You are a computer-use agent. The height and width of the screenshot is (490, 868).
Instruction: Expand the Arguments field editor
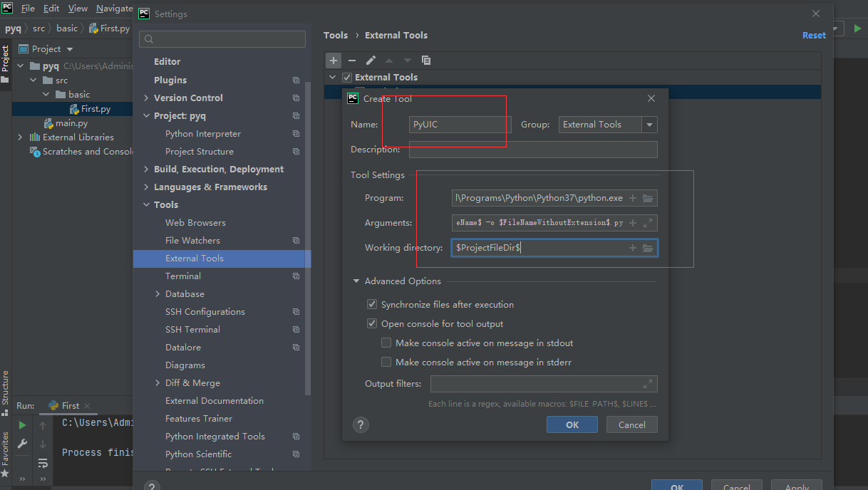click(648, 223)
